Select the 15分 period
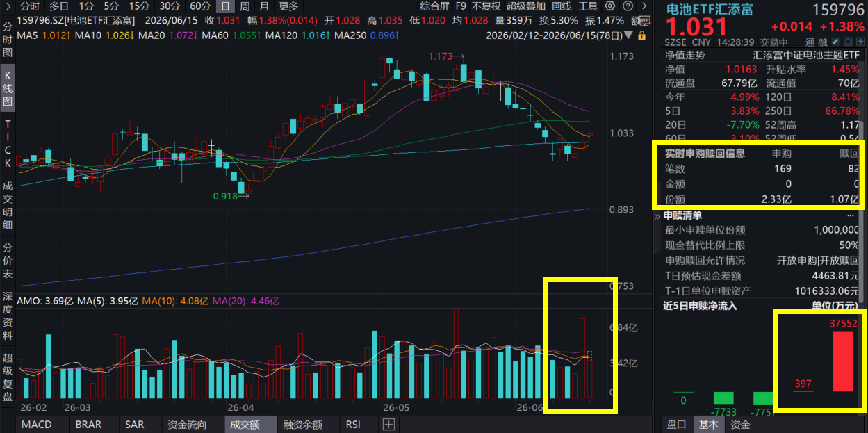The width and height of the screenshot is (868, 433). [139, 6]
